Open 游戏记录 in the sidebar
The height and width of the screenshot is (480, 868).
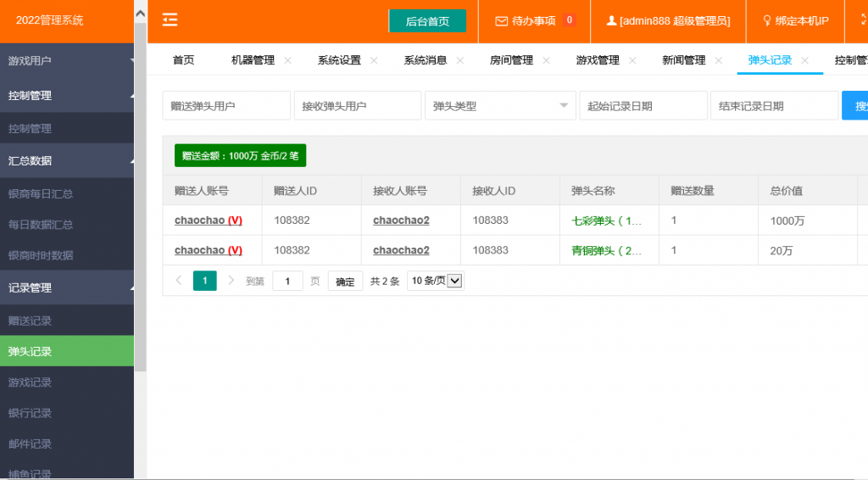pyautogui.click(x=31, y=382)
